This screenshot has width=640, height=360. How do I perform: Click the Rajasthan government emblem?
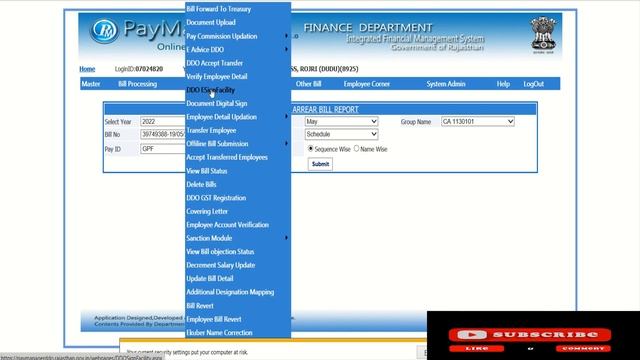click(543, 35)
